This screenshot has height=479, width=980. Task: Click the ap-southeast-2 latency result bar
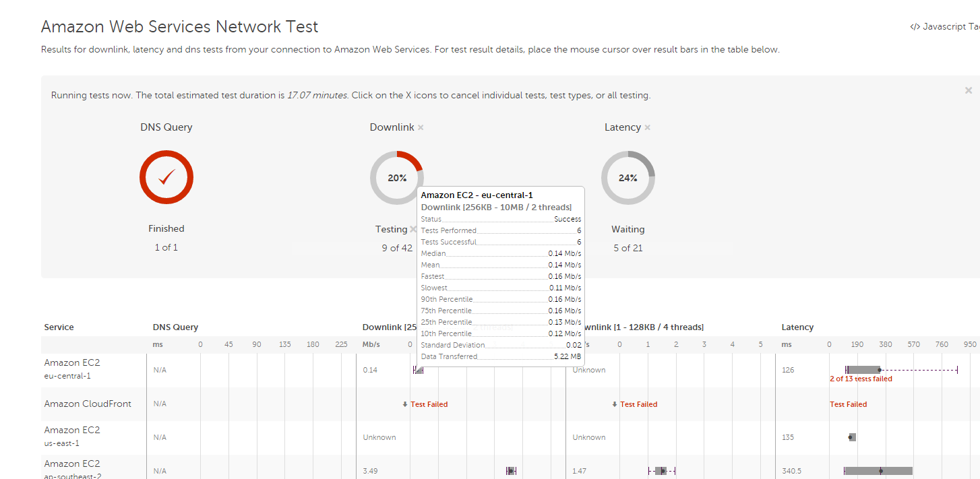pyautogui.click(x=878, y=471)
